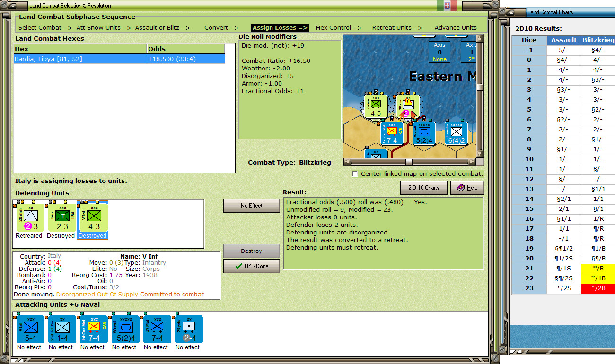
Task: Click the linked map vertical scroll thumb
Action: [x=480, y=87]
